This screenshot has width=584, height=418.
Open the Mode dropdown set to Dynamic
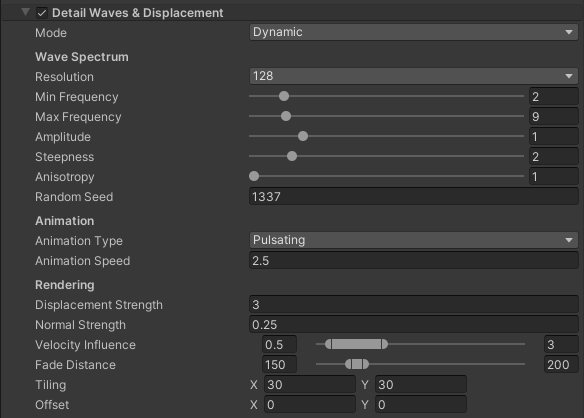(413, 32)
